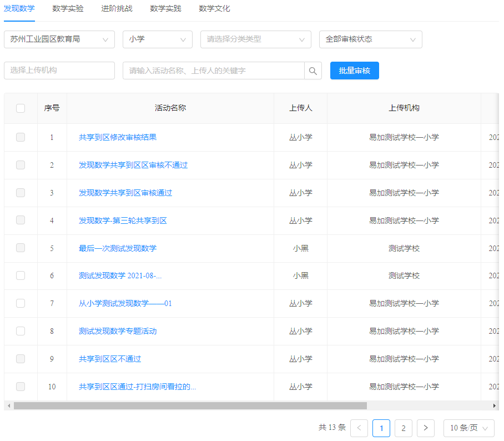Click 测试学校 in row 6

pos(404,275)
